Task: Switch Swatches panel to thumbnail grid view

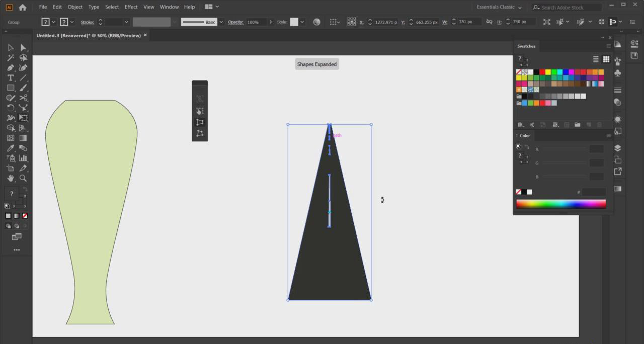Action: point(606,59)
